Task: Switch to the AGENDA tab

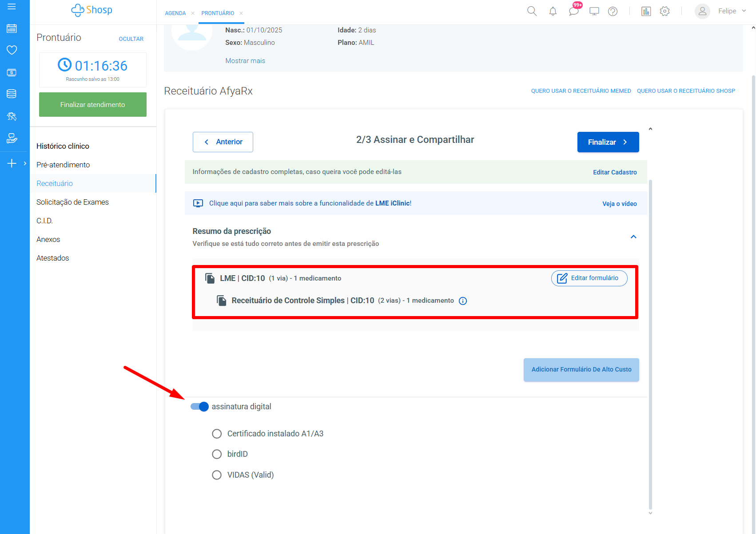Action: 175,13
